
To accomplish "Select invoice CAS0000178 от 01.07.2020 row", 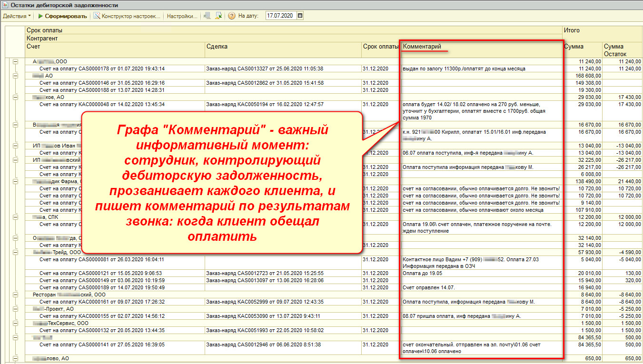I will click(102, 69).
